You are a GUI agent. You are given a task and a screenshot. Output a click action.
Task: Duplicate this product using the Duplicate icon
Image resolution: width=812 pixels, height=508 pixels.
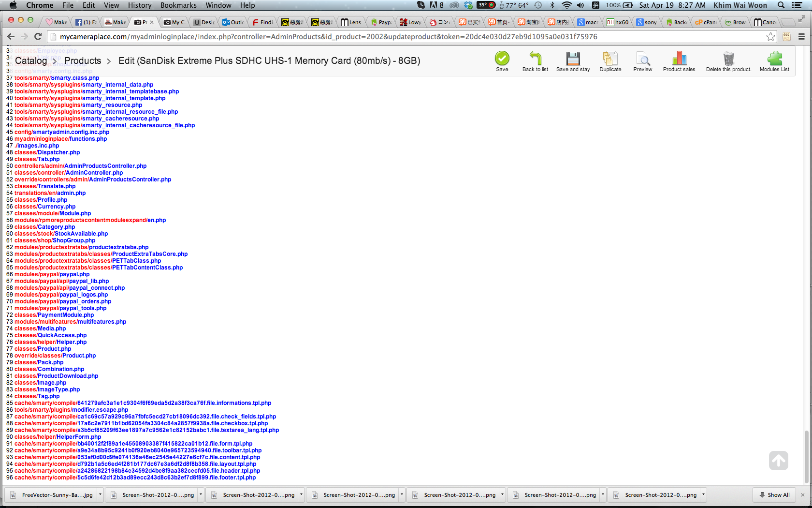pos(610,59)
